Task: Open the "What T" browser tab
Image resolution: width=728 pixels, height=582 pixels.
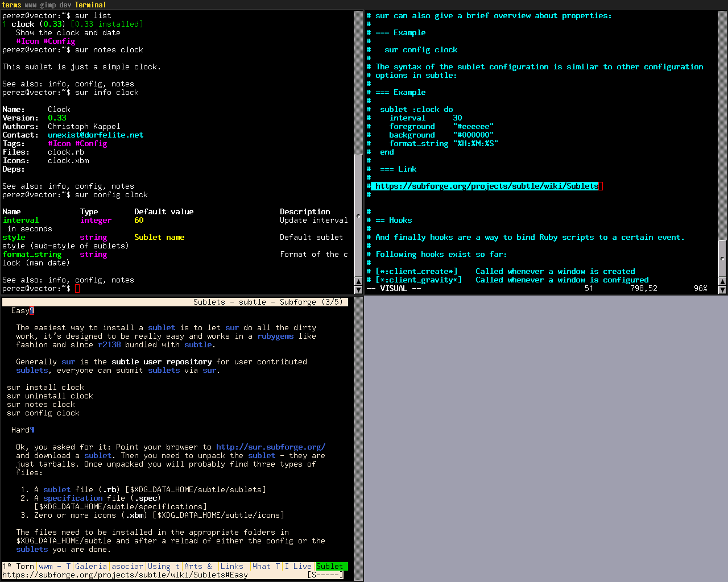Action: [x=266, y=567]
